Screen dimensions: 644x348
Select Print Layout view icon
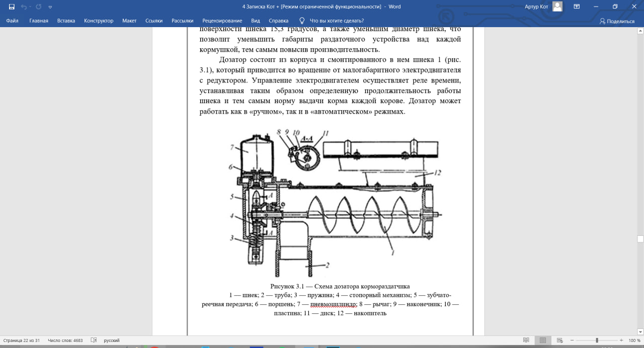(543, 340)
